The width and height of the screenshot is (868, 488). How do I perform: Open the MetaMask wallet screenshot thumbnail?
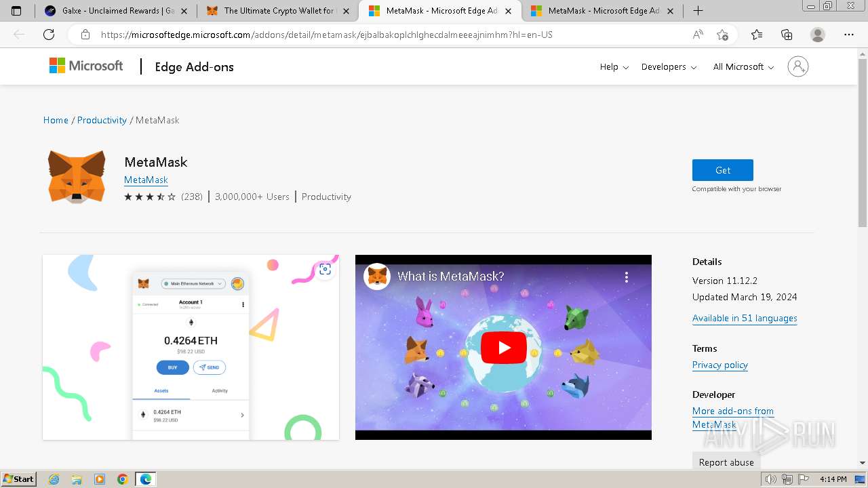(x=191, y=347)
